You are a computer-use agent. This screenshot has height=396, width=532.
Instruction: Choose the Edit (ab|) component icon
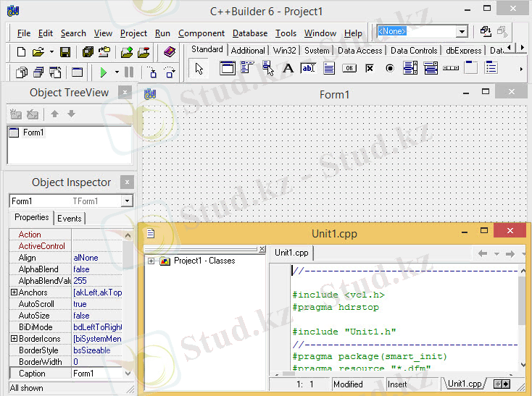coord(308,69)
